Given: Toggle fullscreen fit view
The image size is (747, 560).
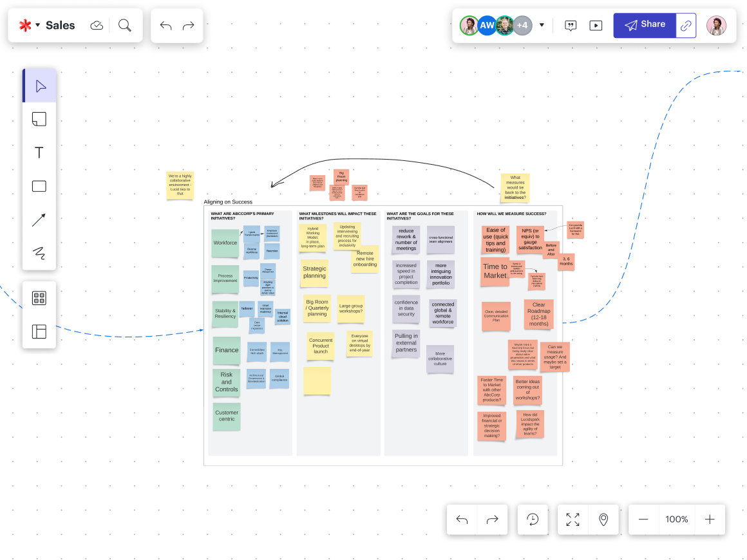Looking at the screenshot, I should 572,519.
